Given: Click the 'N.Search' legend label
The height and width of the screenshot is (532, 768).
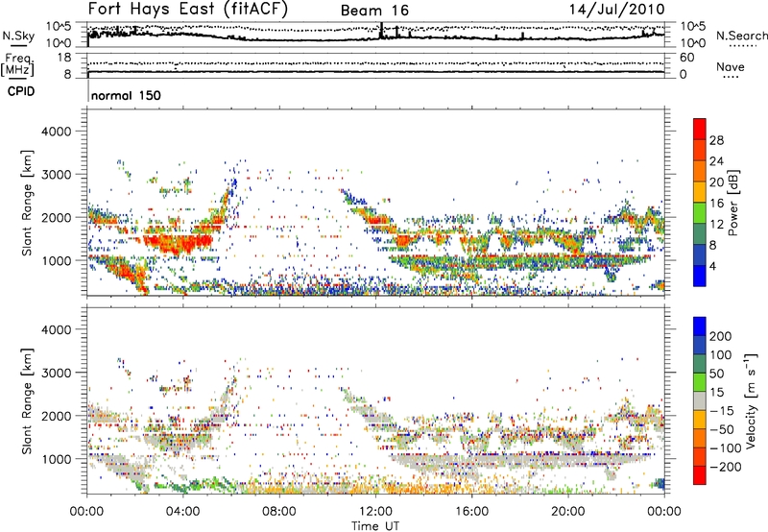Looking at the screenshot, I should (741, 36).
